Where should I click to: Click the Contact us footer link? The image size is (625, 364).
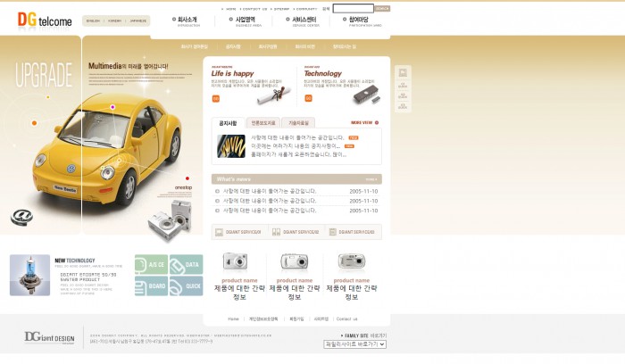(346, 318)
